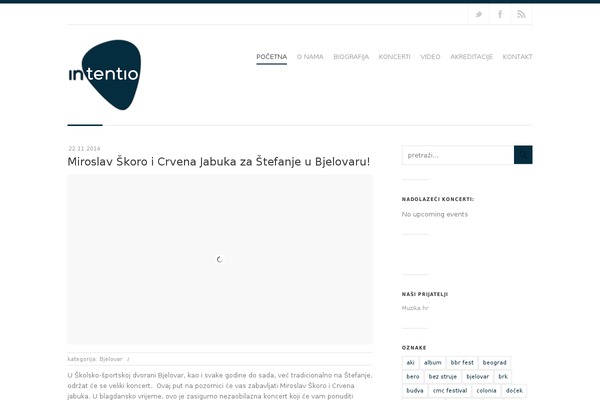Select the budva tag
This screenshot has width=600, height=400.
415,391
